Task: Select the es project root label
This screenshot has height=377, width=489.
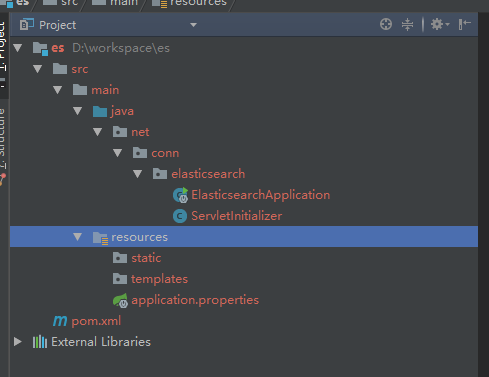Action: click(57, 48)
